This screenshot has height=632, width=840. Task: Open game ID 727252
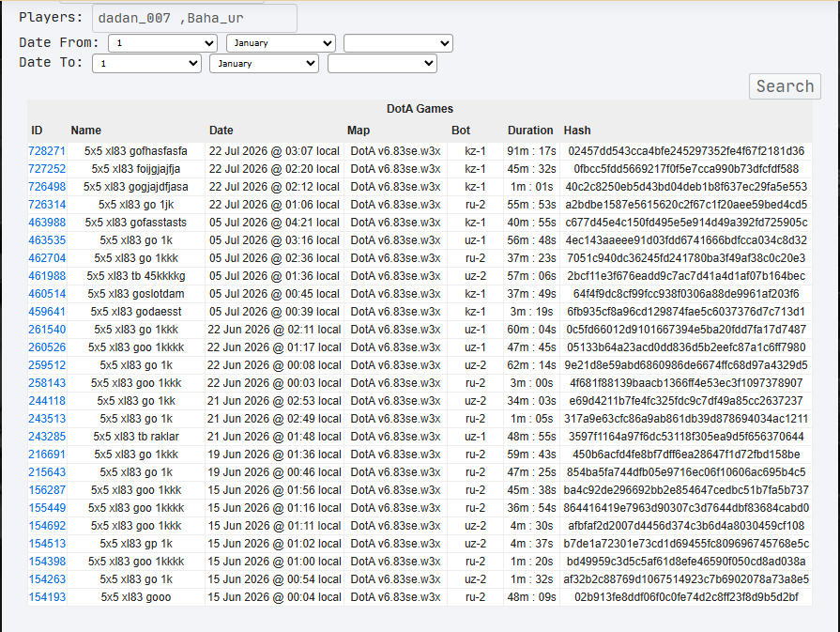tap(47, 169)
